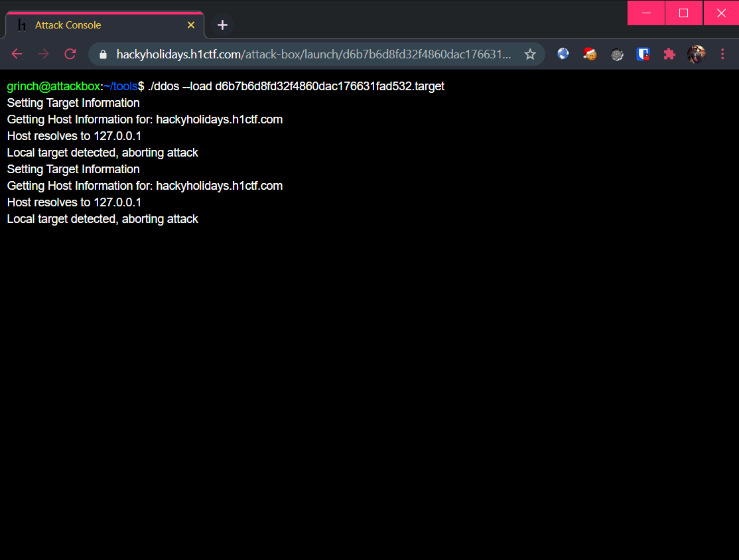Viewport: 739px width, 560px height.
Task: Click second 'Host resolves to 127.0.0.1' line
Action: 74,202
